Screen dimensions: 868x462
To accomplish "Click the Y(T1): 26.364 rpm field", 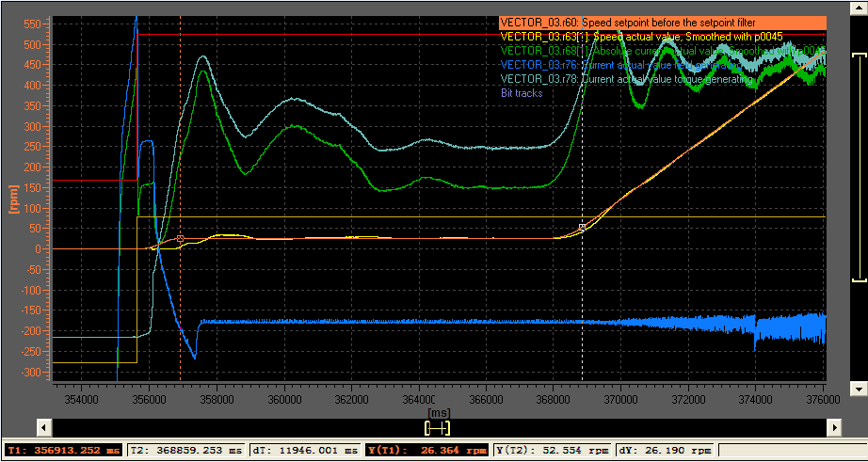I will pos(428,450).
